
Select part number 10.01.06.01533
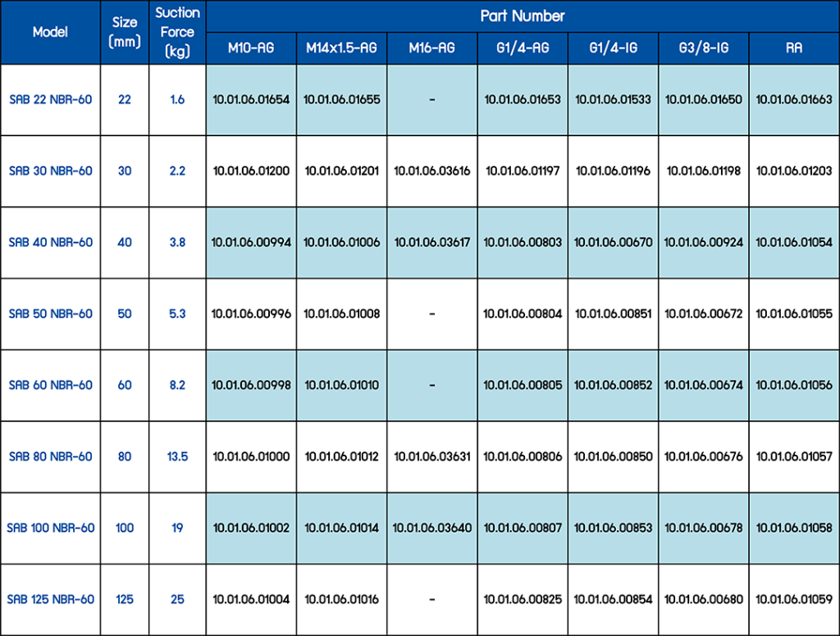613,99
